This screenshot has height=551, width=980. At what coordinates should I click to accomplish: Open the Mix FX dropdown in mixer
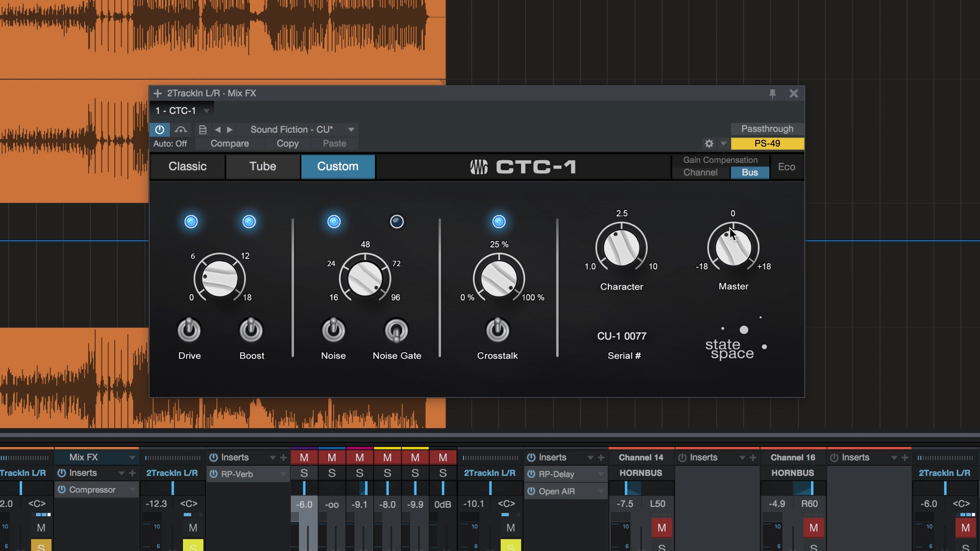132,458
